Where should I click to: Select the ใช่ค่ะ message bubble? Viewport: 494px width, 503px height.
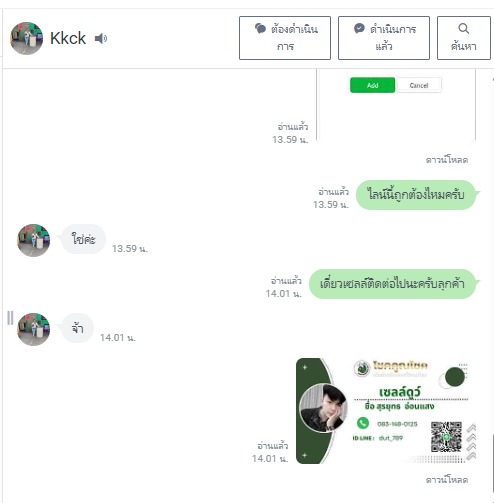[83, 239]
